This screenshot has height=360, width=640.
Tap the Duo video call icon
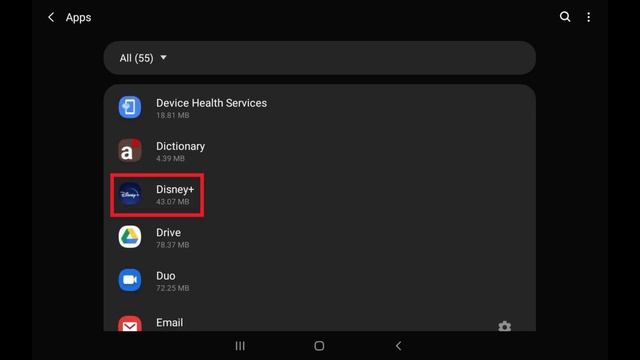point(130,280)
